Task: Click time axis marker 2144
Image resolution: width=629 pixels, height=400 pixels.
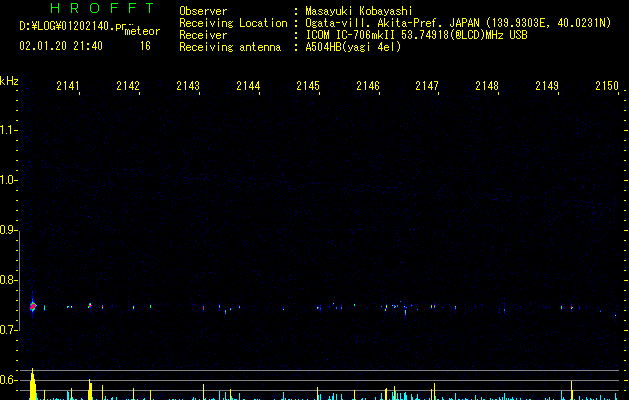Action: pos(248,86)
